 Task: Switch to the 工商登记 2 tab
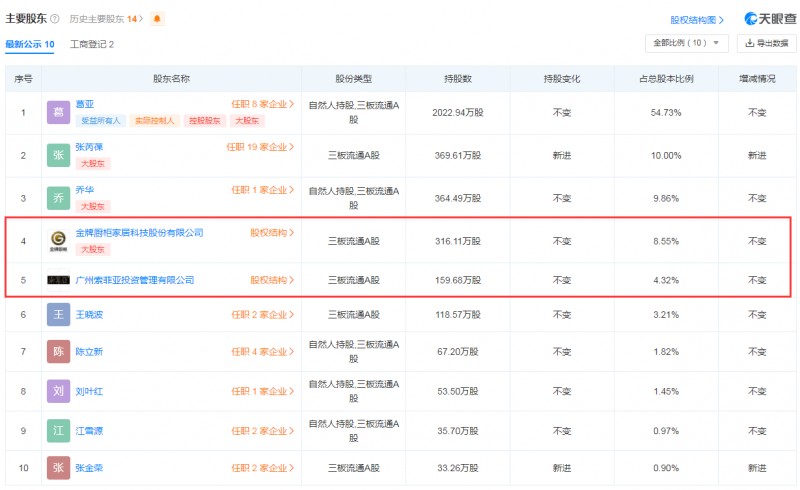tap(92, 45)
